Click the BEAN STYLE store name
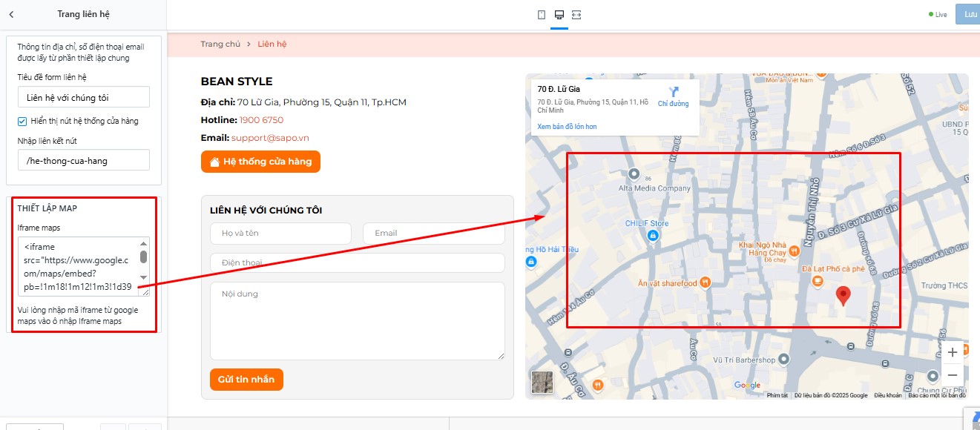Image resolution: width=980 pixels, height=430 pixels. (x=237, y=82)
